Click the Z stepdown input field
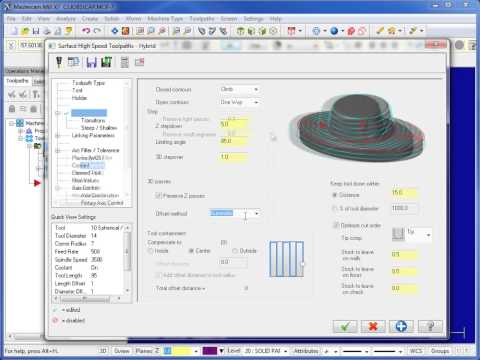 [234, 124]
